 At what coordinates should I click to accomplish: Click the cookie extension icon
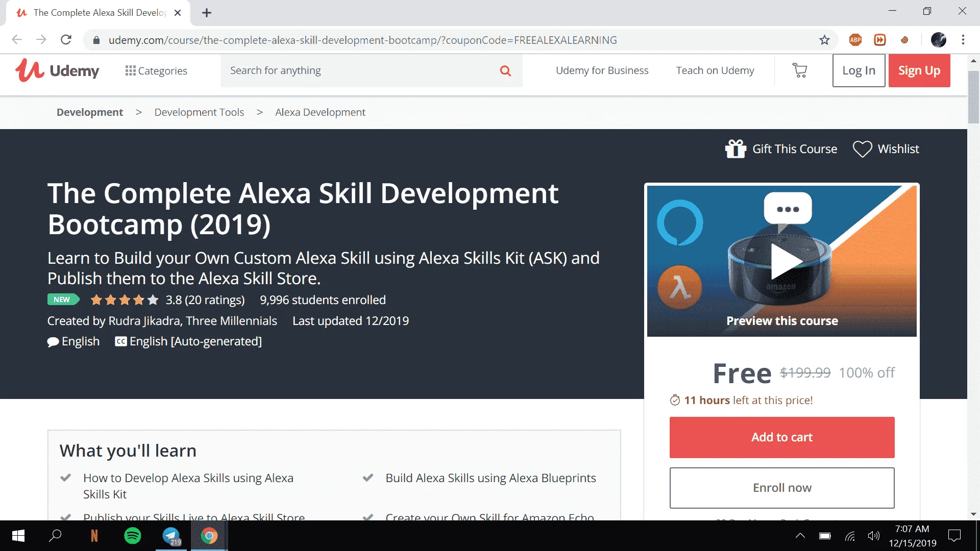pyautogui.click(x=904, y=40)
